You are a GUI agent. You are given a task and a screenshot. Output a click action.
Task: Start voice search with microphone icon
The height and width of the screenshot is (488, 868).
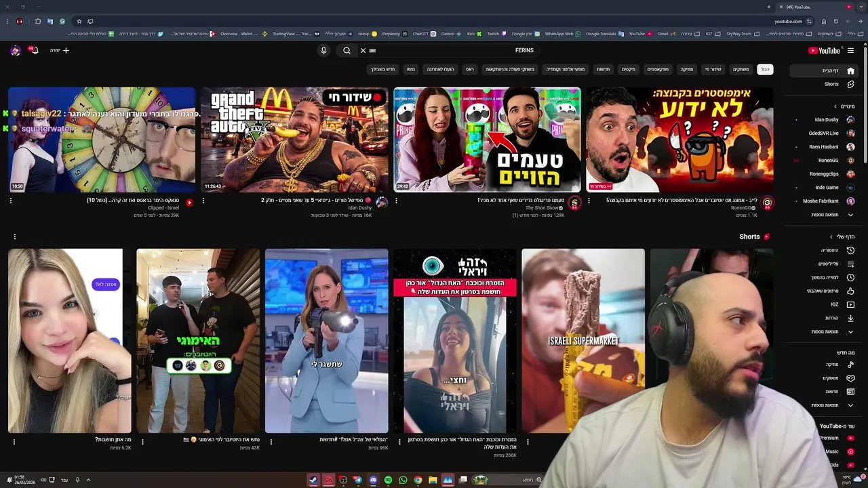(x=323, y=50)
